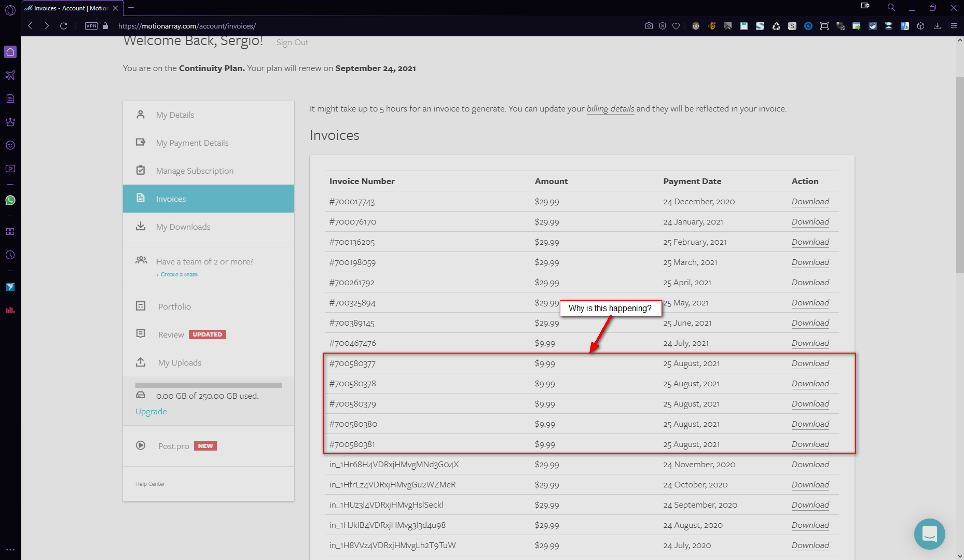The width and height of the screenshot is (964, 560).
Task: Click the browser reload page icon
Action: click(x=63, y=26)
